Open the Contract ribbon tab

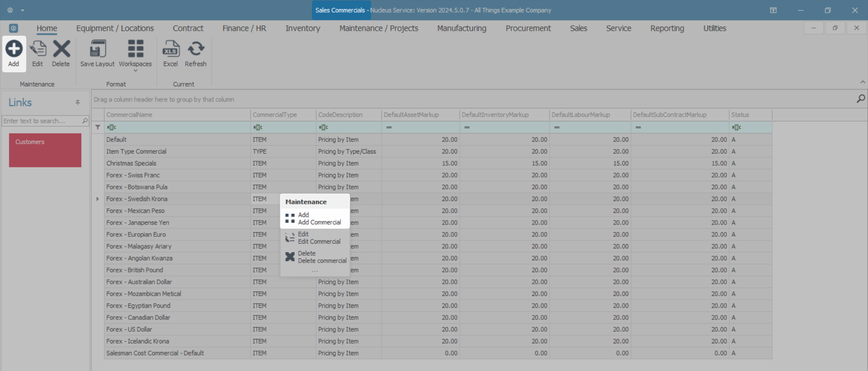click(x=188, y=28)
